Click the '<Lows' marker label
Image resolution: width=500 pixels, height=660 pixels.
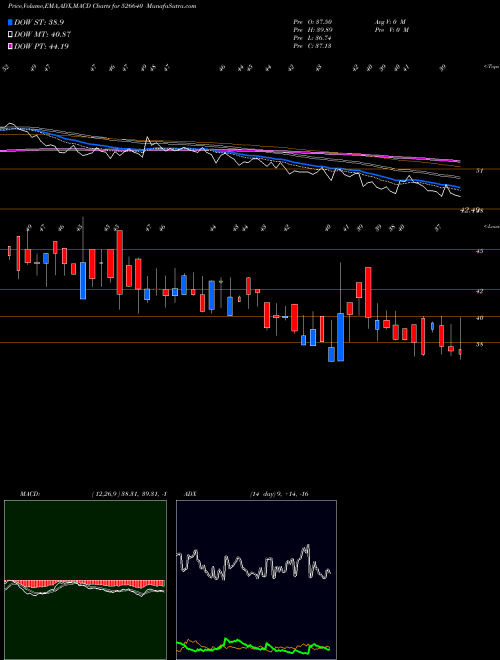[x=492, y=226]
